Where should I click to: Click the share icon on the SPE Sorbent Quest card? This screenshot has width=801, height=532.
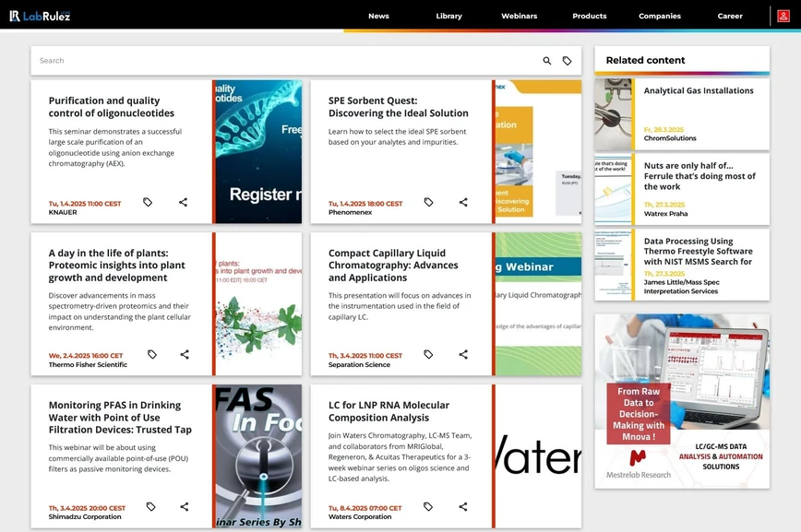463,202
